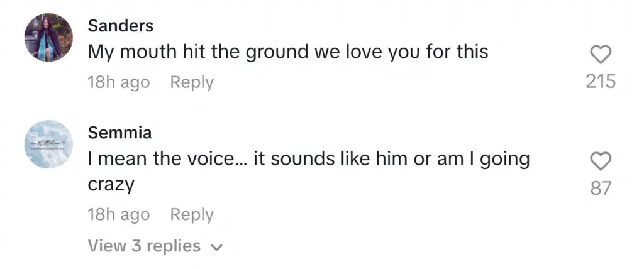Click the 215 likes count
Screen dimensions: 644x269
point(601,82)
